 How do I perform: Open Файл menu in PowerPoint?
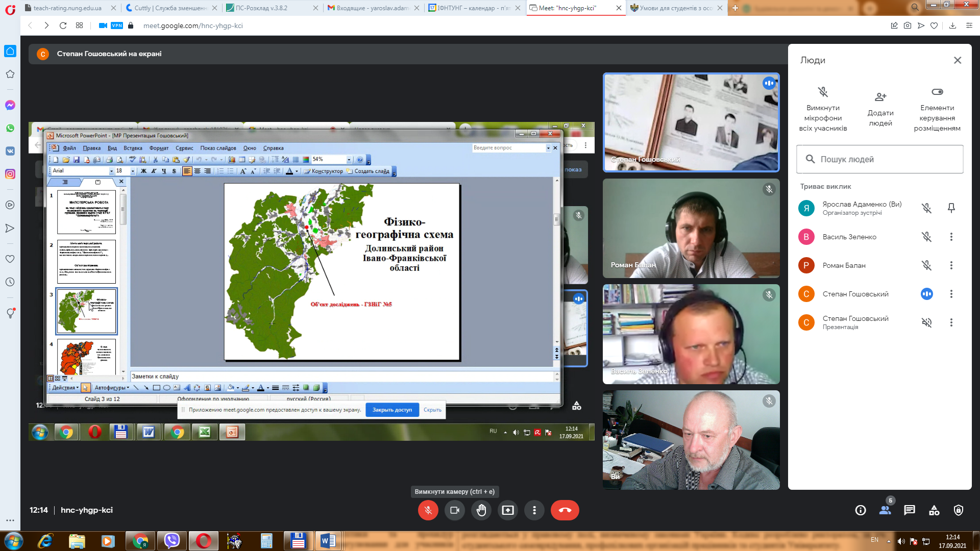tap(69, 148)
